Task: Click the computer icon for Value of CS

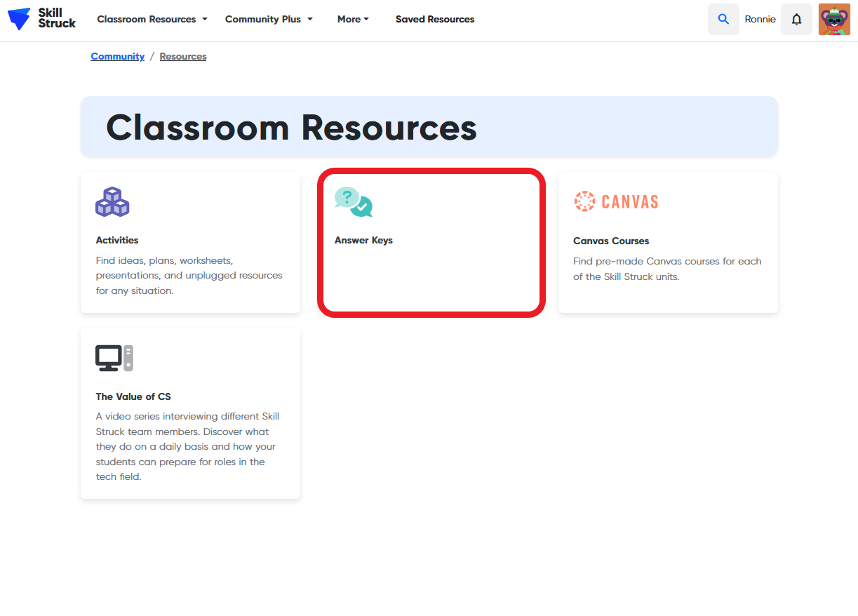Action: point(114,358)
